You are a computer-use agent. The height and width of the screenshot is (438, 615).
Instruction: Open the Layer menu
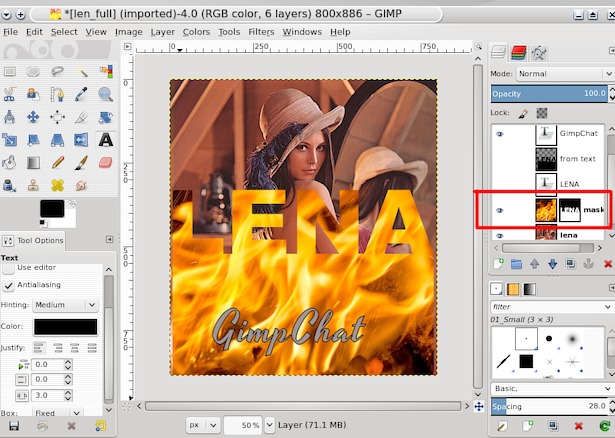point(162,32)
